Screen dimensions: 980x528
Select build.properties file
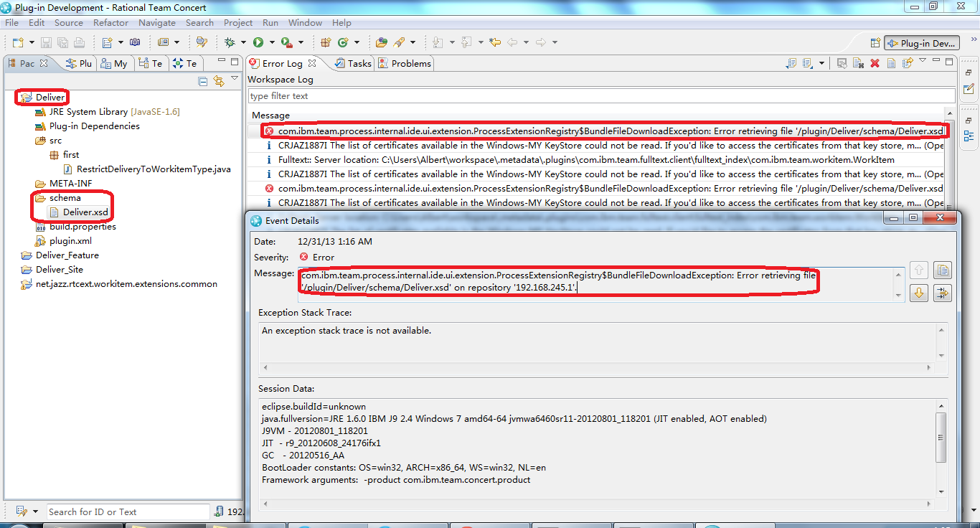75,226
